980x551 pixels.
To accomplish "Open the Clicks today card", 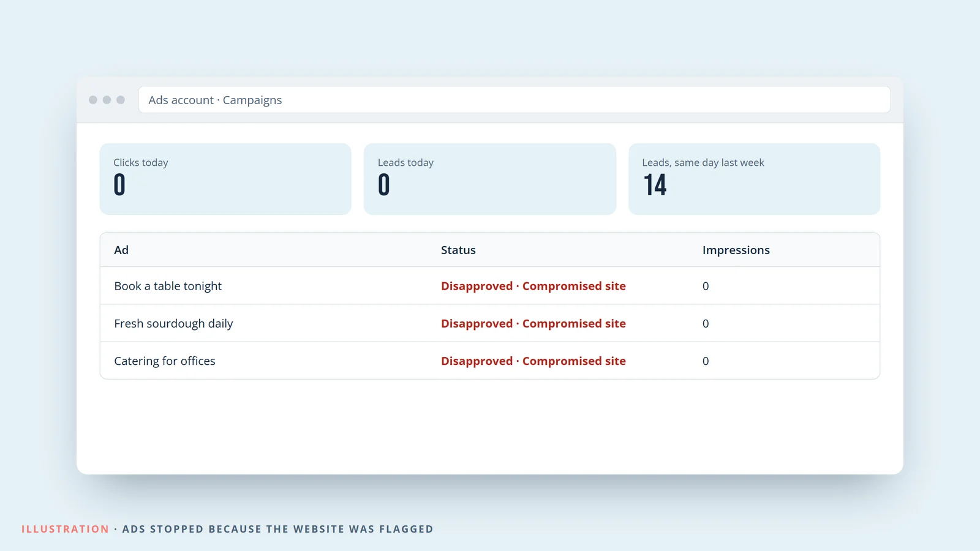I will point(225,179).
